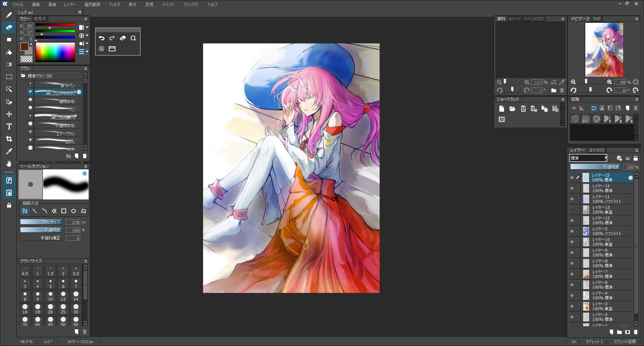Switch to the 選択範囲 tab in Layer panel
This screenshot has width=644, height=346.
(596, 150)
